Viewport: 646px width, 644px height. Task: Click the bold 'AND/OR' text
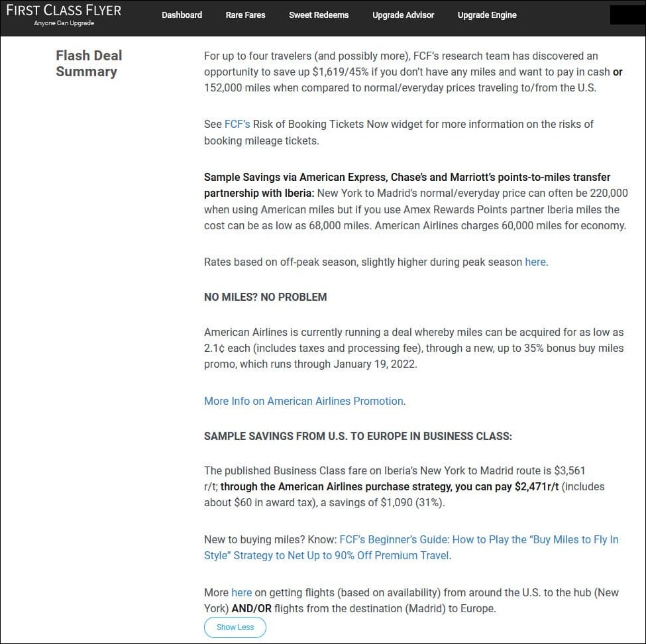click(x=251, y=608)
